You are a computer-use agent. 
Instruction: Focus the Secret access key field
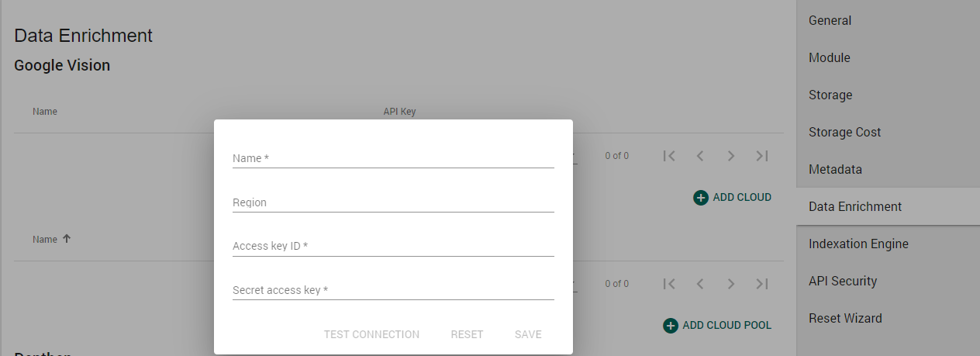(x=393, y=291)
